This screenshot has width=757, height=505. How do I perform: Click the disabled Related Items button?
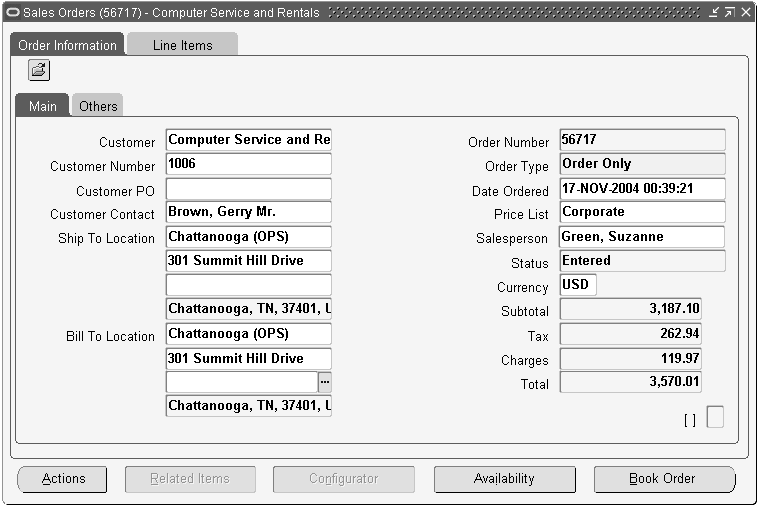(x=190, y=479)
